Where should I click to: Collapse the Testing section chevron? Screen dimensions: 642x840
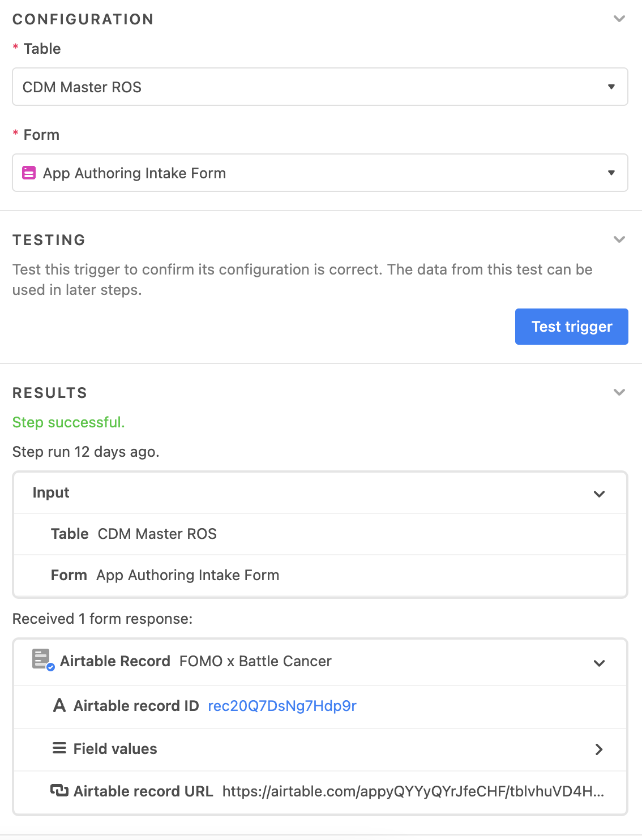(619, 239)
